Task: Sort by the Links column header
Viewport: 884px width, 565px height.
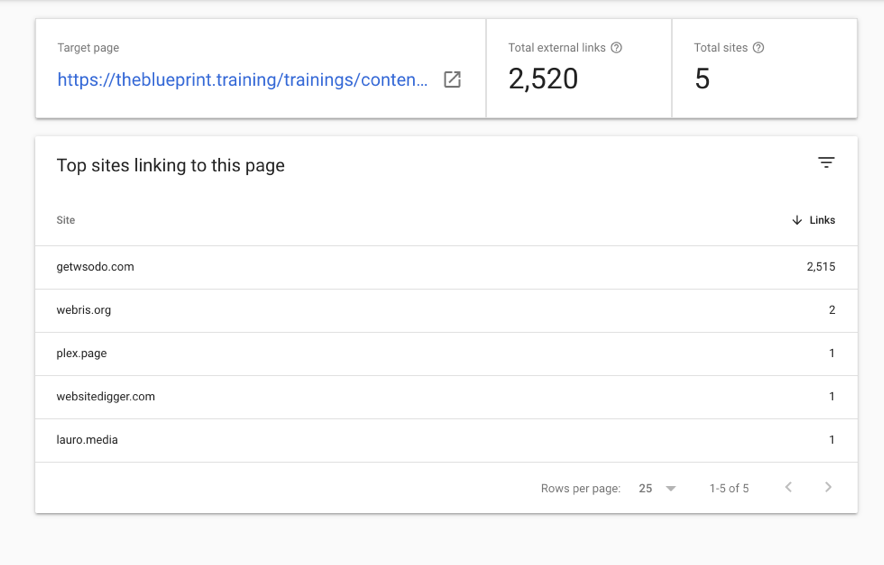Action: pyautogui.click(x=822, y=220)
